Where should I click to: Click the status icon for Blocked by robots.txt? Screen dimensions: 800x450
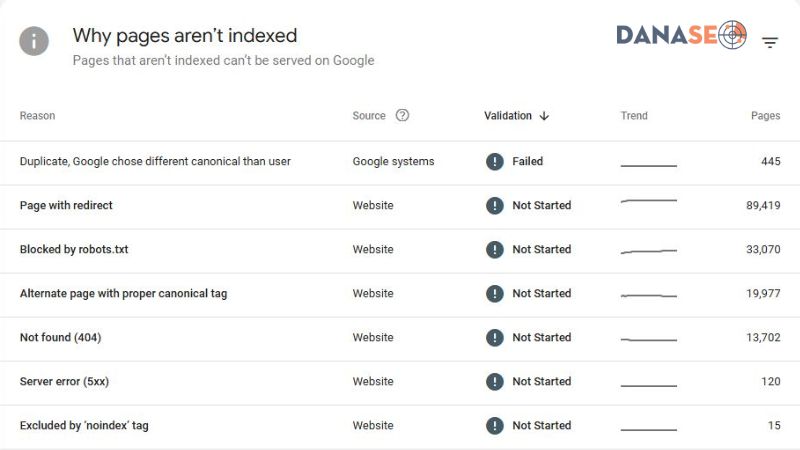coord(494,249)
